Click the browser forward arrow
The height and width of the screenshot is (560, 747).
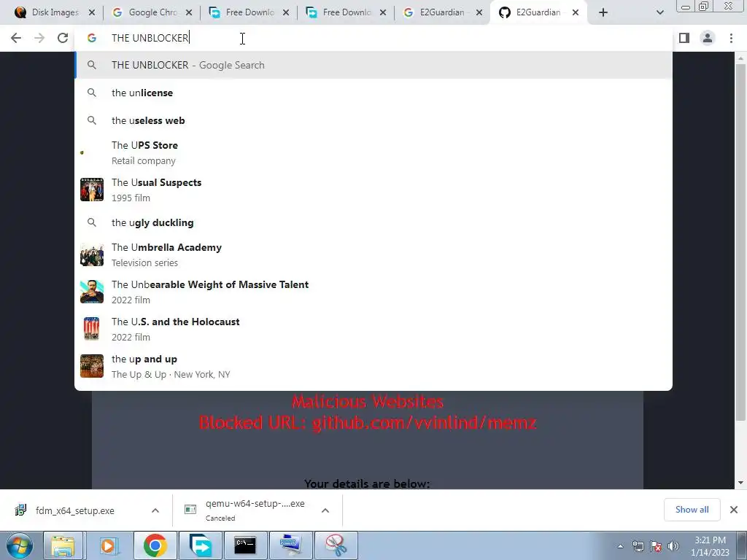tap(39, 38)
